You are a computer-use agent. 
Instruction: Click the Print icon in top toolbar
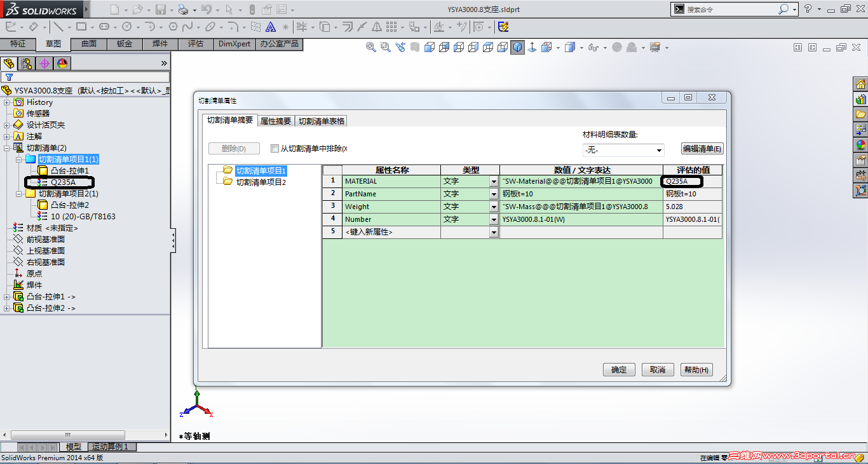[x=183, y=10]
